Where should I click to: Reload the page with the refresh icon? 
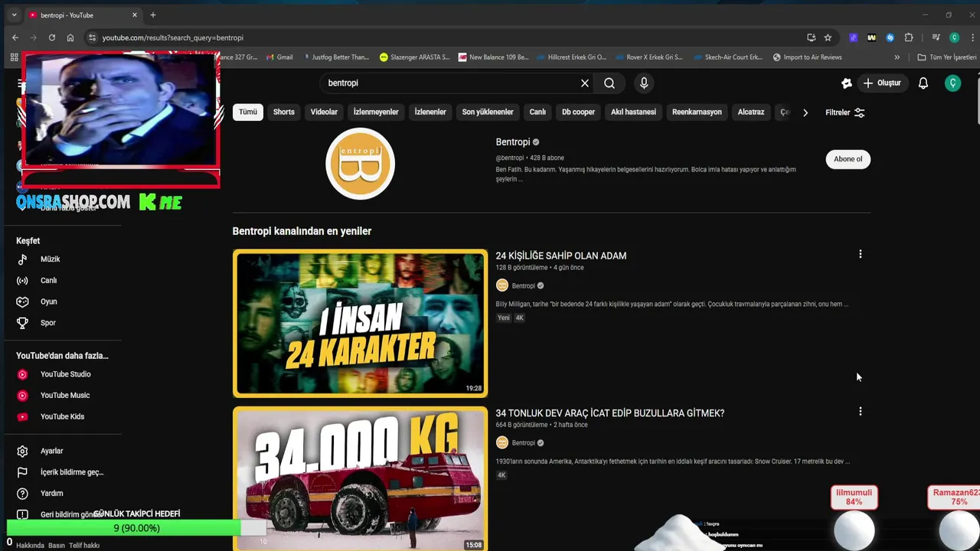click(x=52, y=37)
